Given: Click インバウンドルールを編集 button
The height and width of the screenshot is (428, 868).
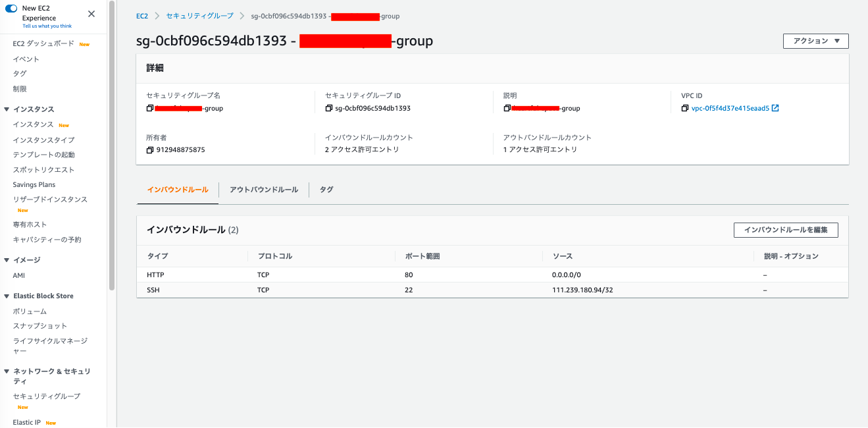Looking at the screenshot, I should pos(785,230).
